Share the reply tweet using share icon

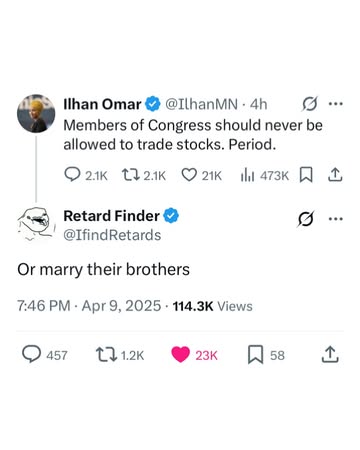tap(330, 355)
